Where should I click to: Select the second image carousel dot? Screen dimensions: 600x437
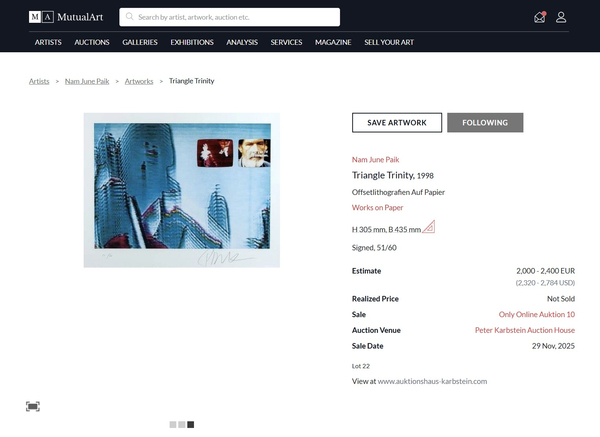pyautogui.click(x=181, y=425)
